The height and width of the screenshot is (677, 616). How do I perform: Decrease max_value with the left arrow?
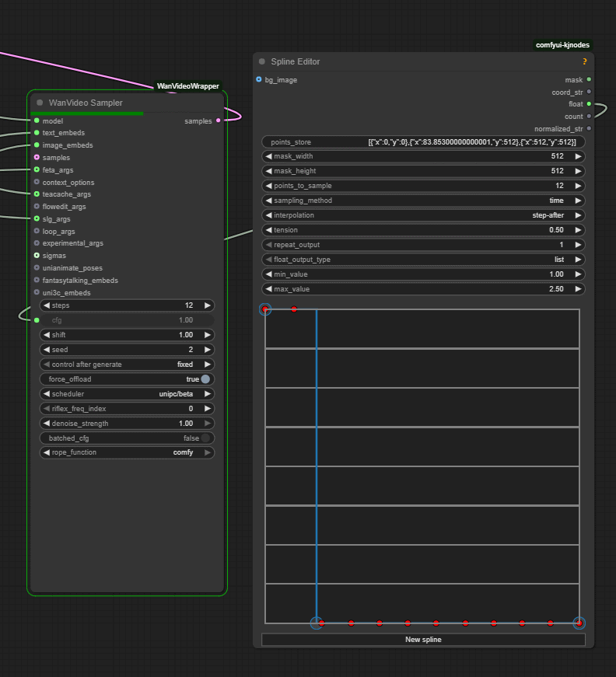point(268,289)
